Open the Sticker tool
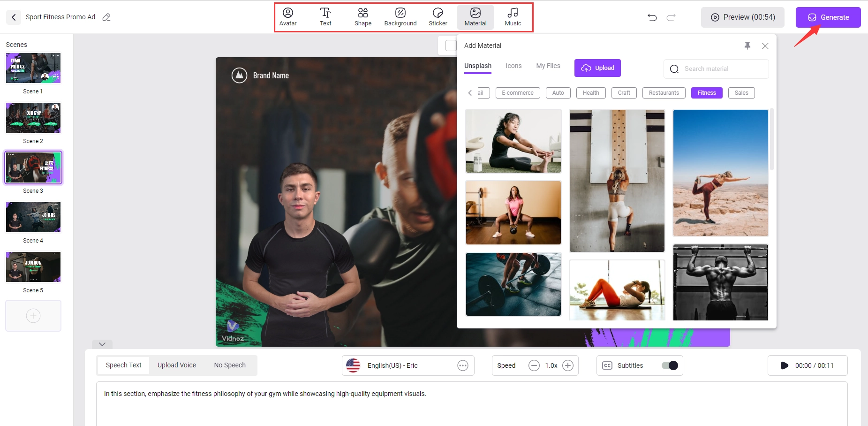Image resolution: width=868 pixels, height=426 pixels. [438, 17]
